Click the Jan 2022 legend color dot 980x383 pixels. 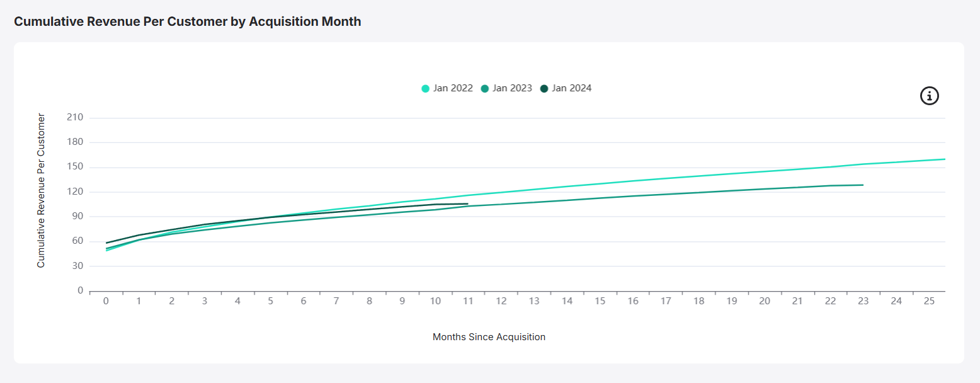tap(426, 89)
